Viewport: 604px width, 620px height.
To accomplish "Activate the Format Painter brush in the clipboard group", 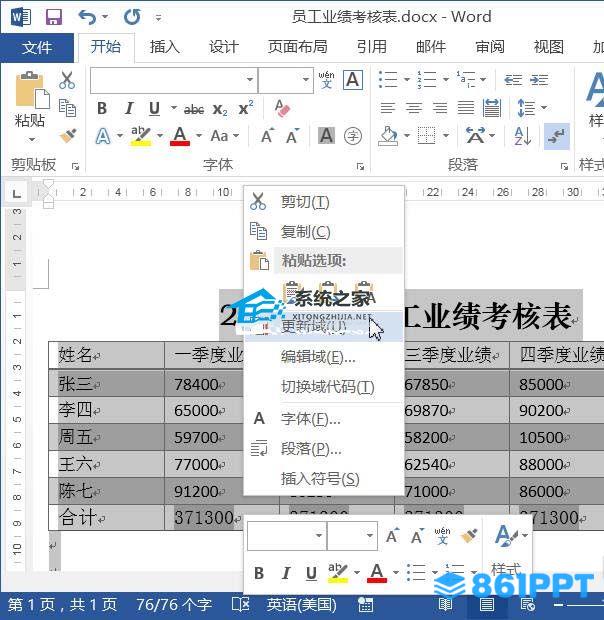I will click(68, 136).
